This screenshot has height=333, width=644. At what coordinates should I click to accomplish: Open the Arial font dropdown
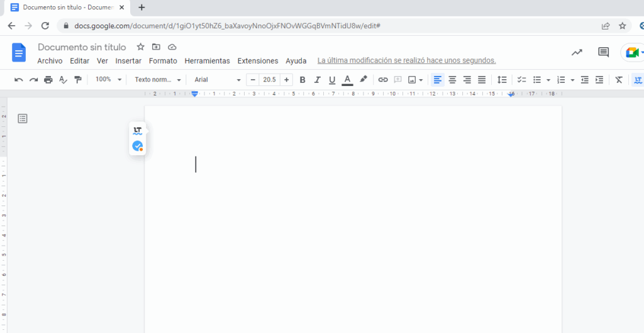click(x=217, y=80)
